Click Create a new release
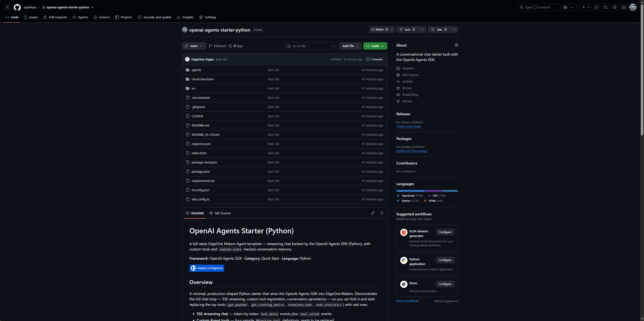This screenshot has width=644, height=321. [x=408, y=126]
